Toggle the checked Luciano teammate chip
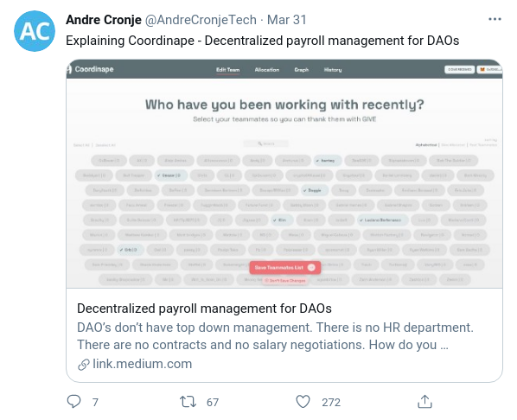Screen dimensions: 517x420 382,220
